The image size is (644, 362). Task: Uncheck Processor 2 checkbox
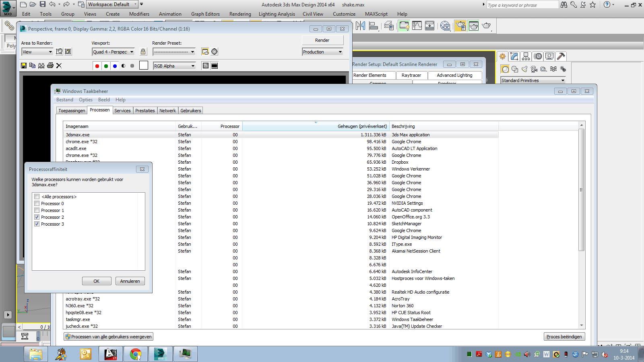pyautogui.click(x=37, y=217)
